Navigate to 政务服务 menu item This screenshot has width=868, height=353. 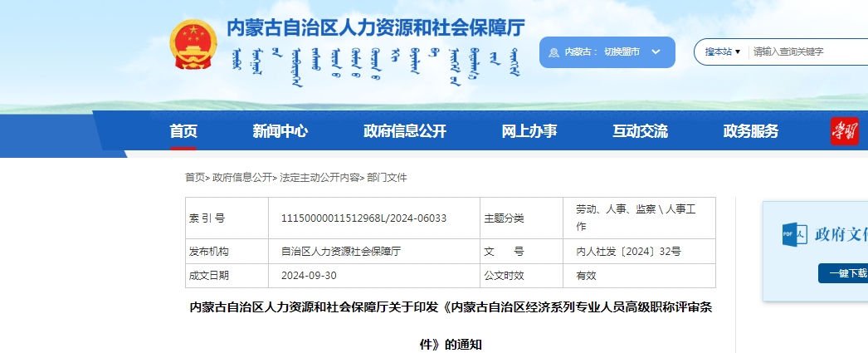(x=750, y=131)
